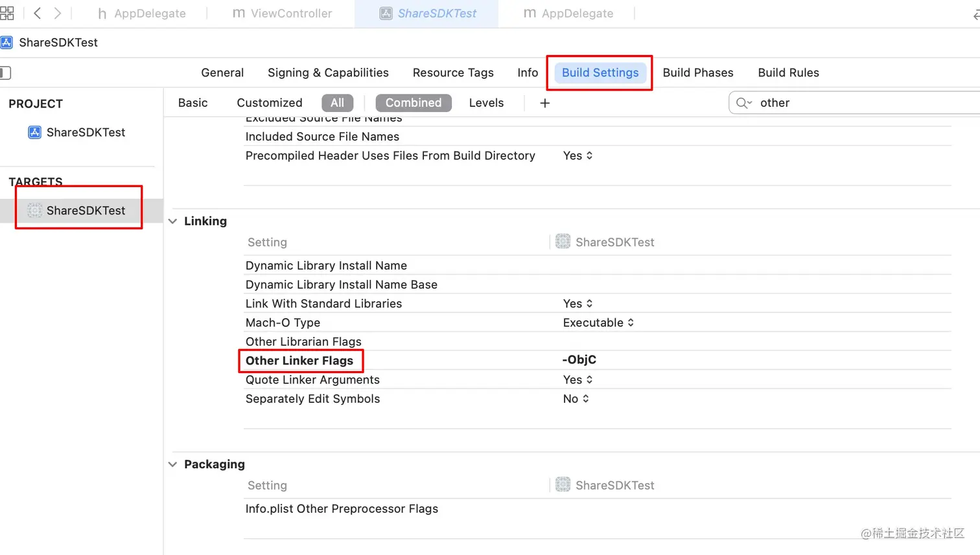Screen dimensions: 980x555
Task: Show All build settings
Action: pos(338,103)
